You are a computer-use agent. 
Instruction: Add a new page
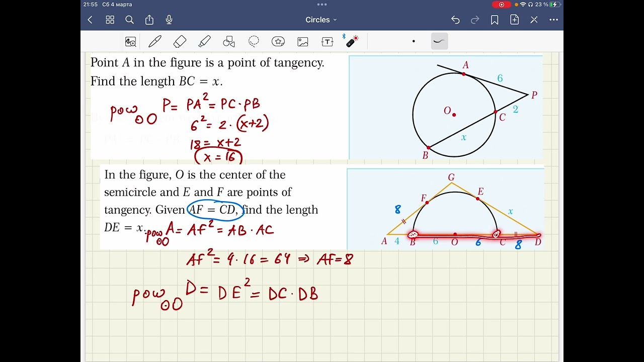(x=514, y=20)
